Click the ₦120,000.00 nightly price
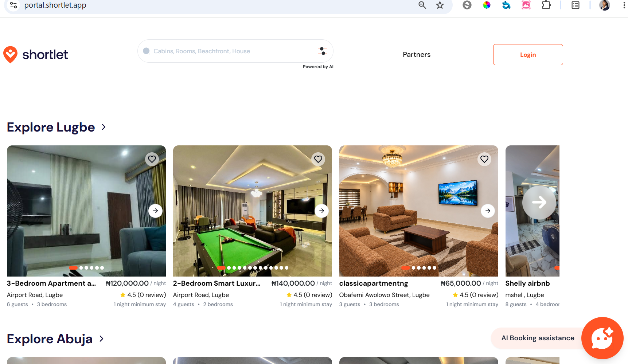The width and height of the screenshot is (628, 364). 127,283
